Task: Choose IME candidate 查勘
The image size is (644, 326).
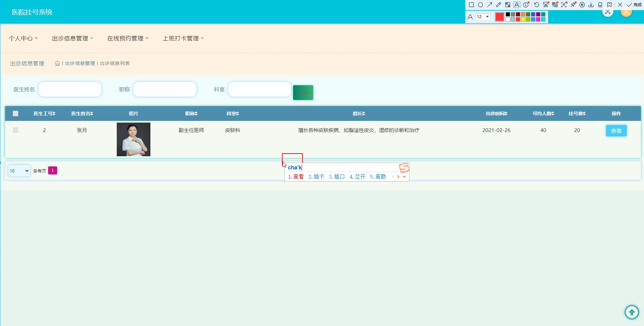Action: (378, 177)
